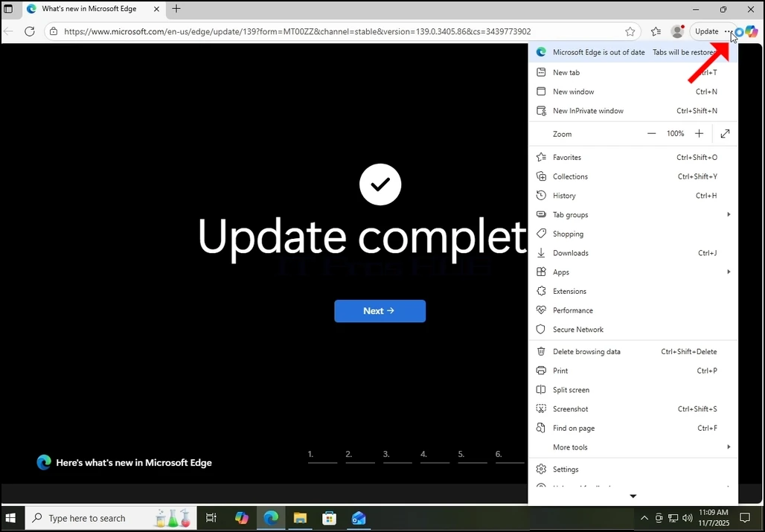Close the What's new in Microsoft Edge tab
The width and height of the screenshot is (765, 532).
(156, 9)
